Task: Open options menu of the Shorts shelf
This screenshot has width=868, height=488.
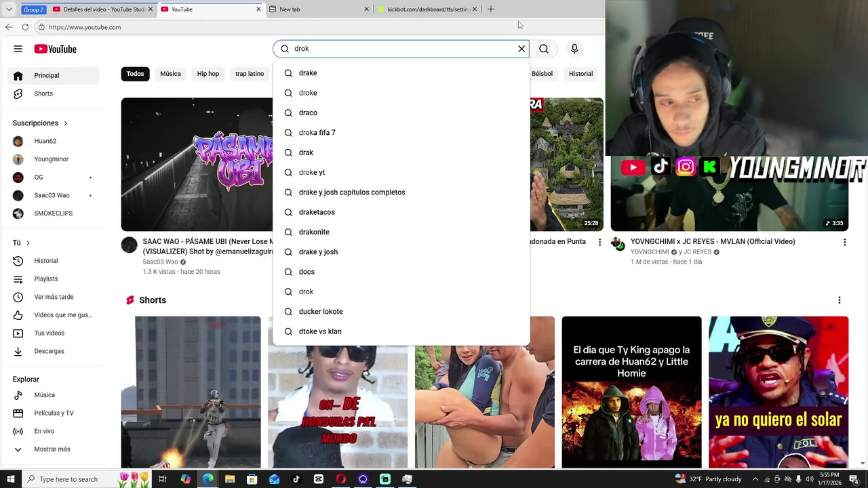Action: [x=839, y=300]
